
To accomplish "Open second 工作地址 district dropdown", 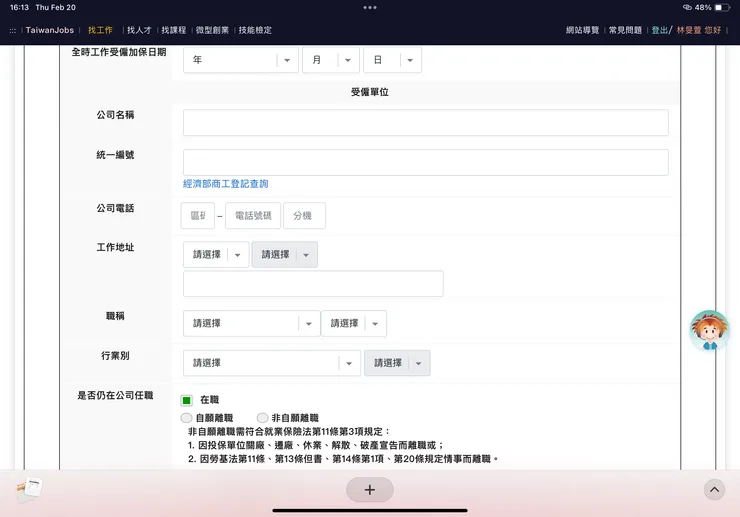I will [x=285, y=255].
